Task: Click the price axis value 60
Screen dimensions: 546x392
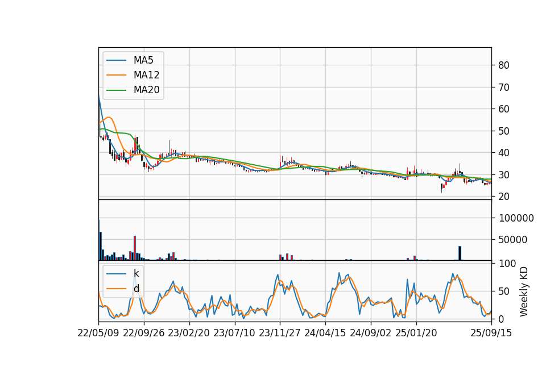Action: pyautogui.click(x=503, y=109)
